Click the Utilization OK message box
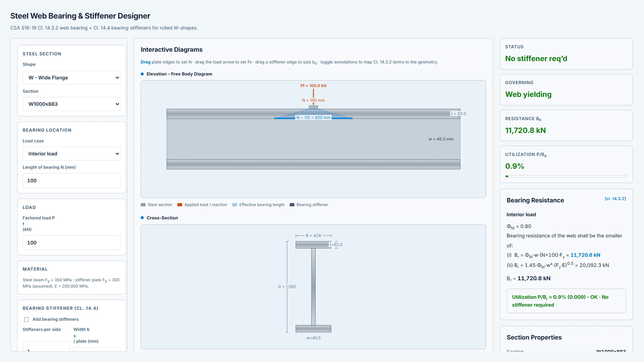This screenshot has height=362, width=644. pyautogui.click(x=566, y=301)
